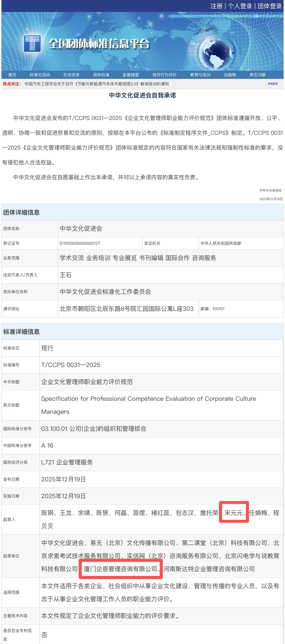Click the more link beside hot news
285x644 pixels.
click(273, 84)
